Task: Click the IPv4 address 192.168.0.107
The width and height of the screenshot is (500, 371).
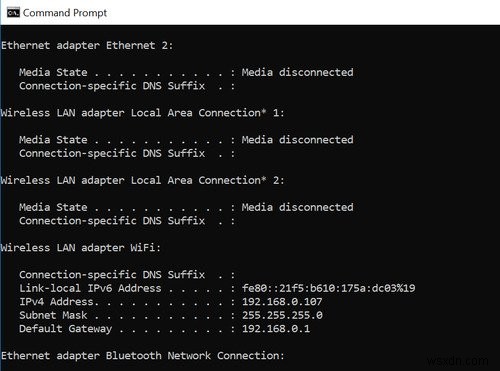Action: [x=282, y=302]
